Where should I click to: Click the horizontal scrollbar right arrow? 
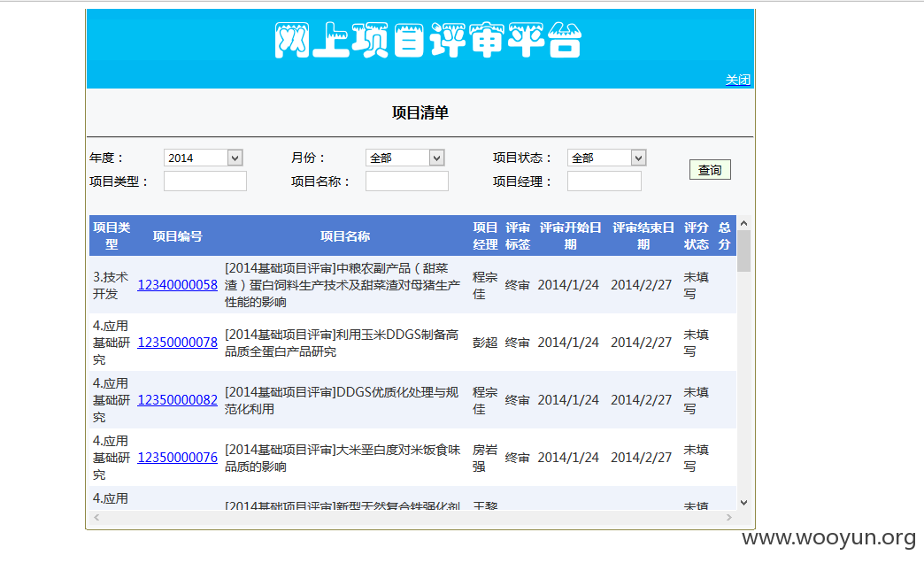click(x=729, y=517)
